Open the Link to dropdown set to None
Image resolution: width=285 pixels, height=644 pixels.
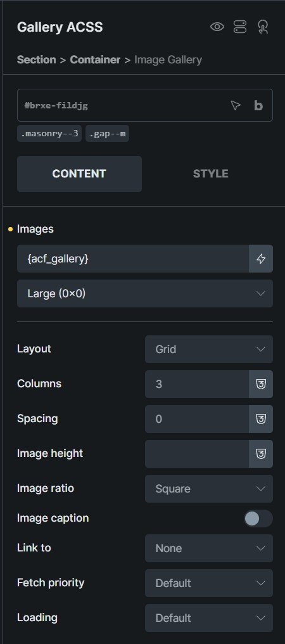coord(208,548)
